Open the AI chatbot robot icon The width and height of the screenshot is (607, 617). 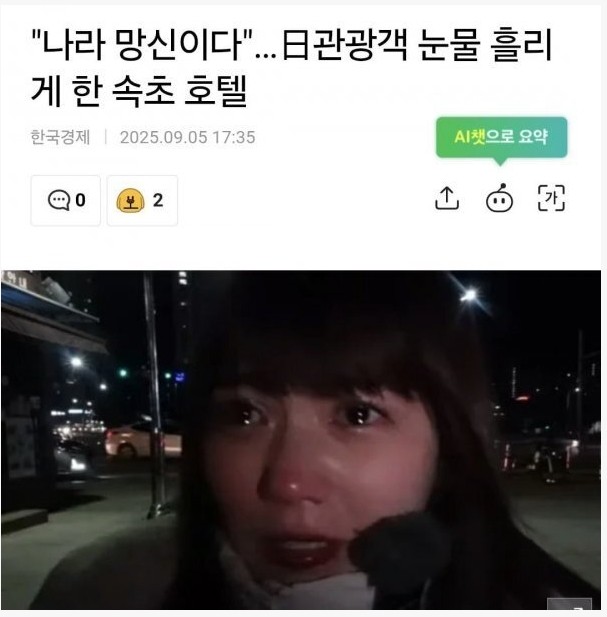[499, 198]
